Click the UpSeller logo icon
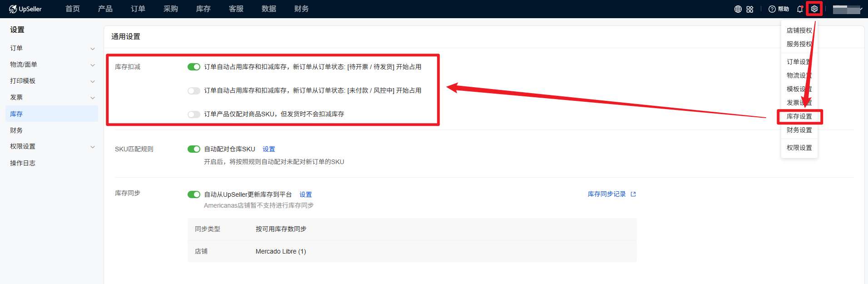The image size is (868, 284). pyautogui.click(x=13, y=9)
